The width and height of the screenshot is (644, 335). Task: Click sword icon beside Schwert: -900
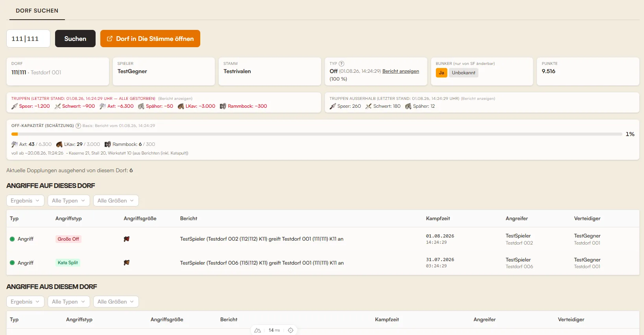(57, 106)
